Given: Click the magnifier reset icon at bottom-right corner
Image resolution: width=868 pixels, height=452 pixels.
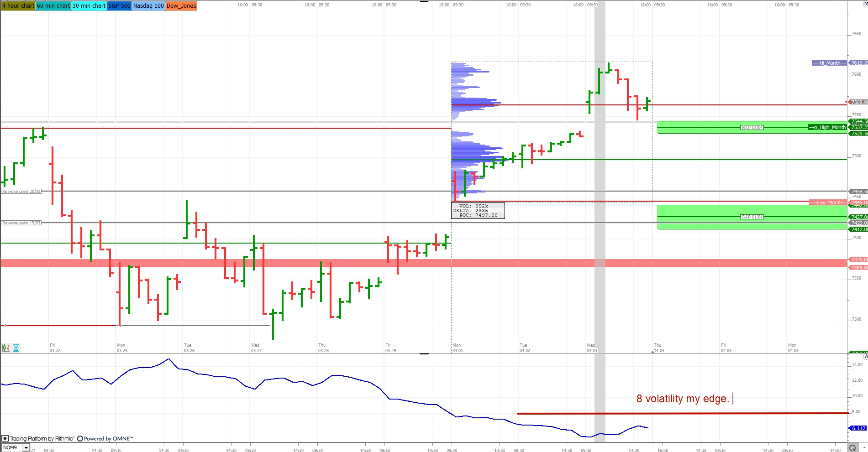Looking at the screenshot, I should point(852,448).
